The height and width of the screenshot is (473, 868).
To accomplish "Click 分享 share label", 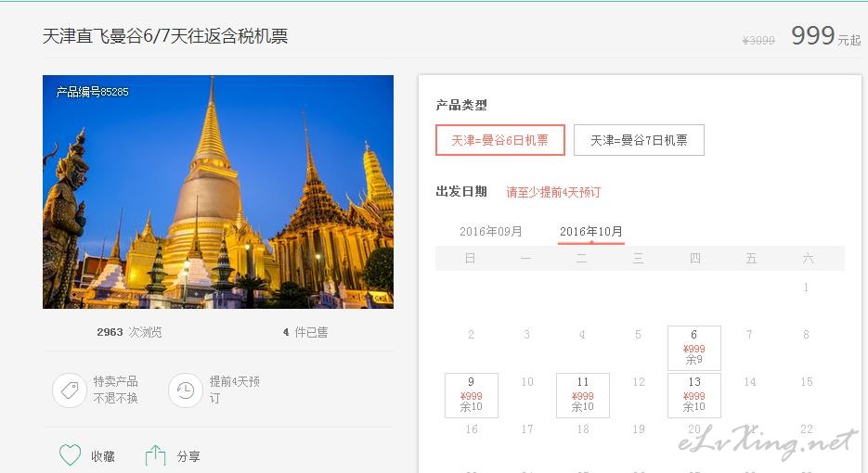I will (188, 456).
